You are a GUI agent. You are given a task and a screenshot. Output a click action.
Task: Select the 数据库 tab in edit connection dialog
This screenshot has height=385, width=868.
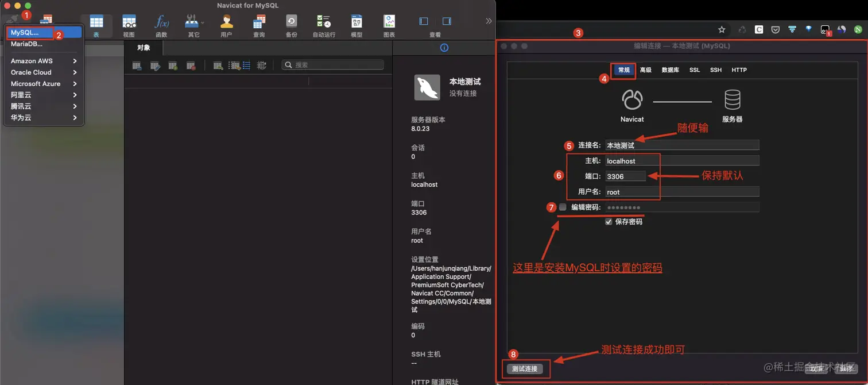pos(671,70)
